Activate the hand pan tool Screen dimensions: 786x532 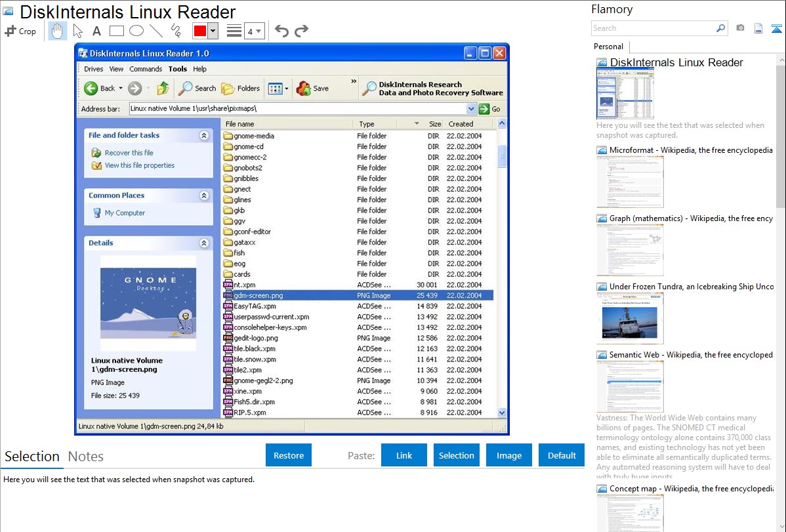(x=57, y=31)
